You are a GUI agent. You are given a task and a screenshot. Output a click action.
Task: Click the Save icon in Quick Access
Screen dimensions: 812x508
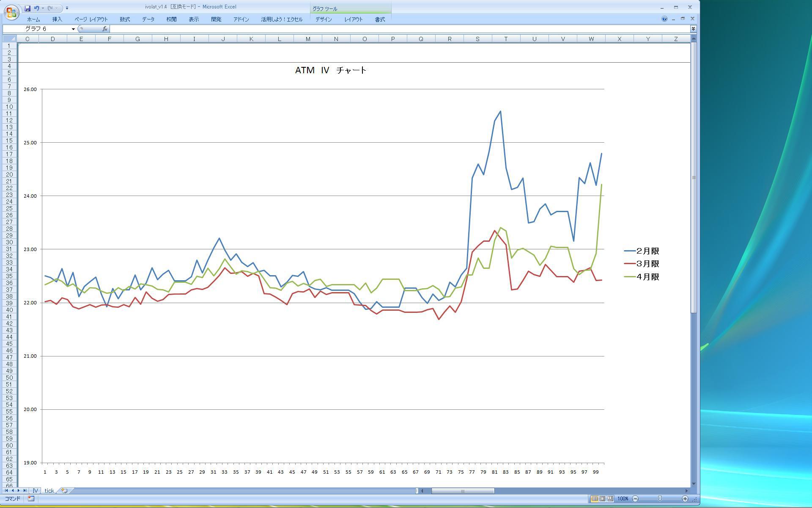pyautogui.click(x=27, y=8)
